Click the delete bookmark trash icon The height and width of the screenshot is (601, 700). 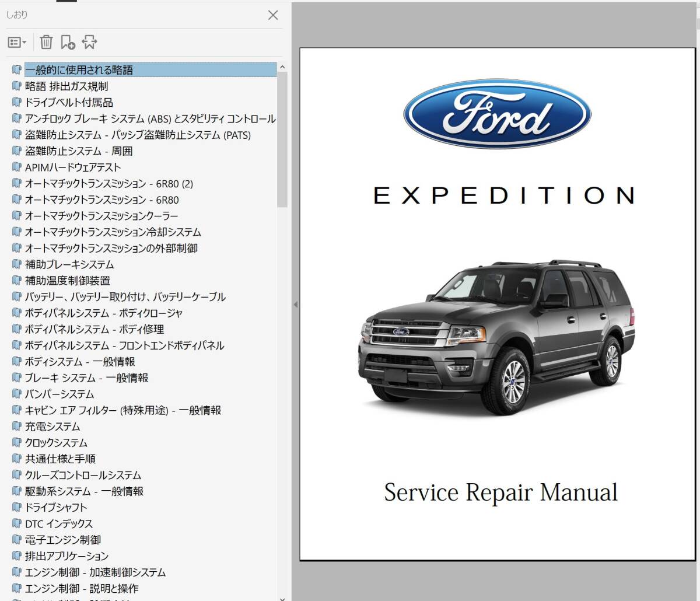coord(46,42)
